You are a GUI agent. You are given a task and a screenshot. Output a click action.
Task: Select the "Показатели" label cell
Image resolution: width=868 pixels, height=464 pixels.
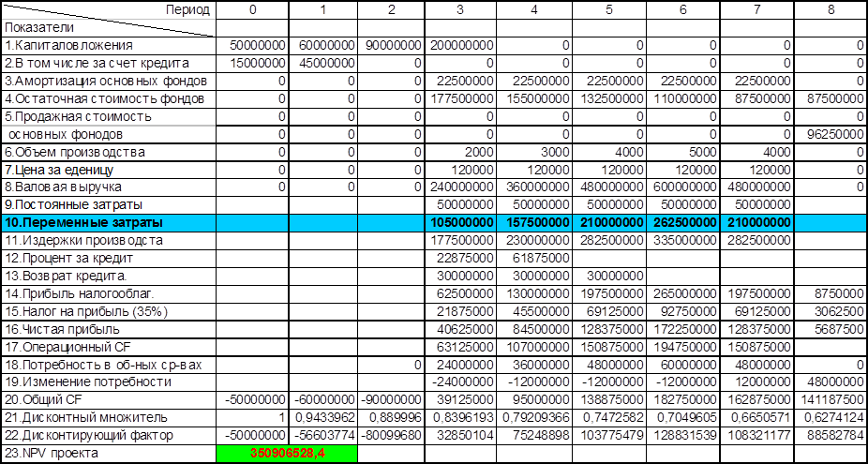pos(108,26)
